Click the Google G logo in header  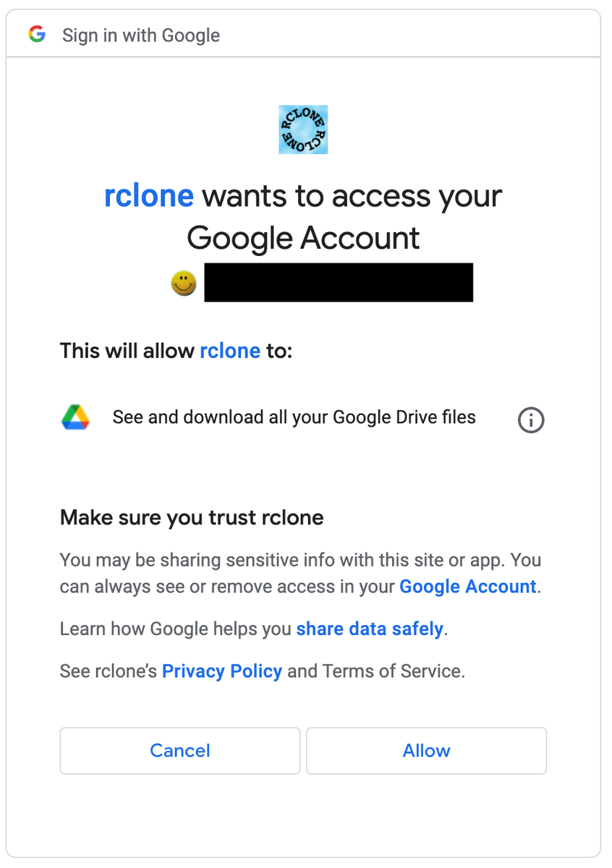pos(37,34)
